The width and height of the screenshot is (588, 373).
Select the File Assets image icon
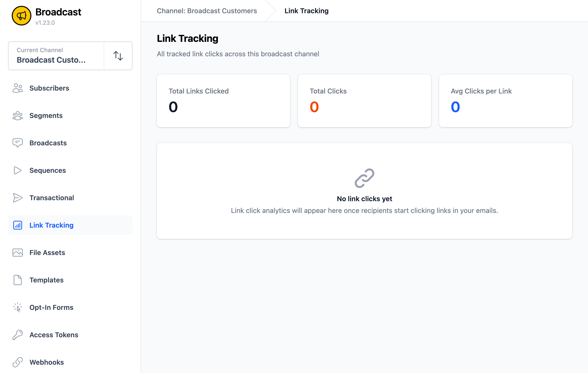pos(17,253)
